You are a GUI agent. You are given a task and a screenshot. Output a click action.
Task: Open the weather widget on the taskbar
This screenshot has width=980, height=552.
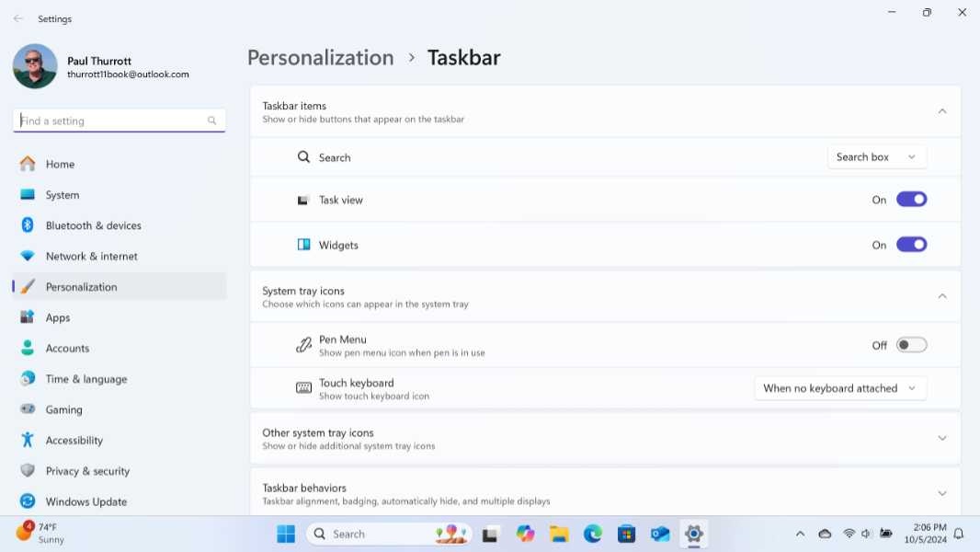(40, 534)
